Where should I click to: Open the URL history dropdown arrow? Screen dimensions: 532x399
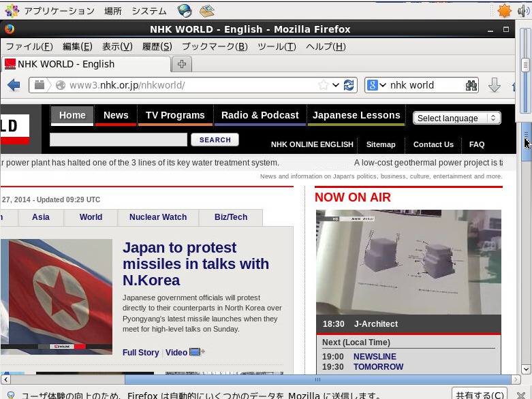pos(336,84)
